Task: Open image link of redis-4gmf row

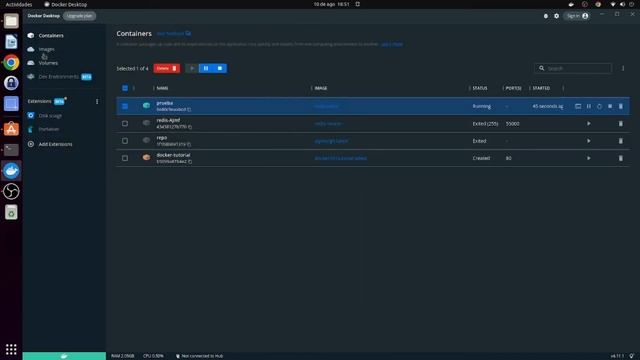Action: pos(328,124)
